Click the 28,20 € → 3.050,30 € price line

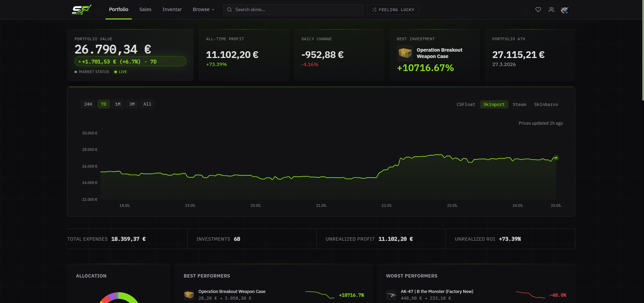point(225,298)
